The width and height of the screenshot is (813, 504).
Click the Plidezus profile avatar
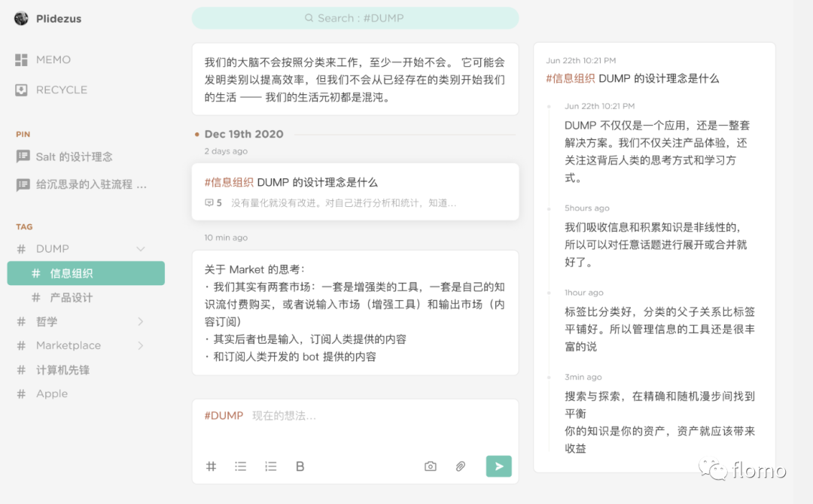(21, 18)
